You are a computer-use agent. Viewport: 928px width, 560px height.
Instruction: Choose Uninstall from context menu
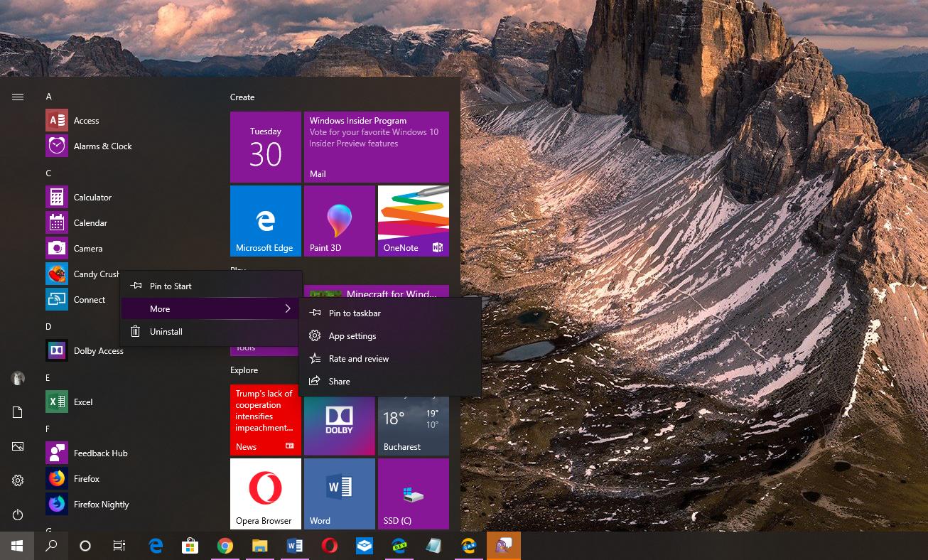click(211, 332)
